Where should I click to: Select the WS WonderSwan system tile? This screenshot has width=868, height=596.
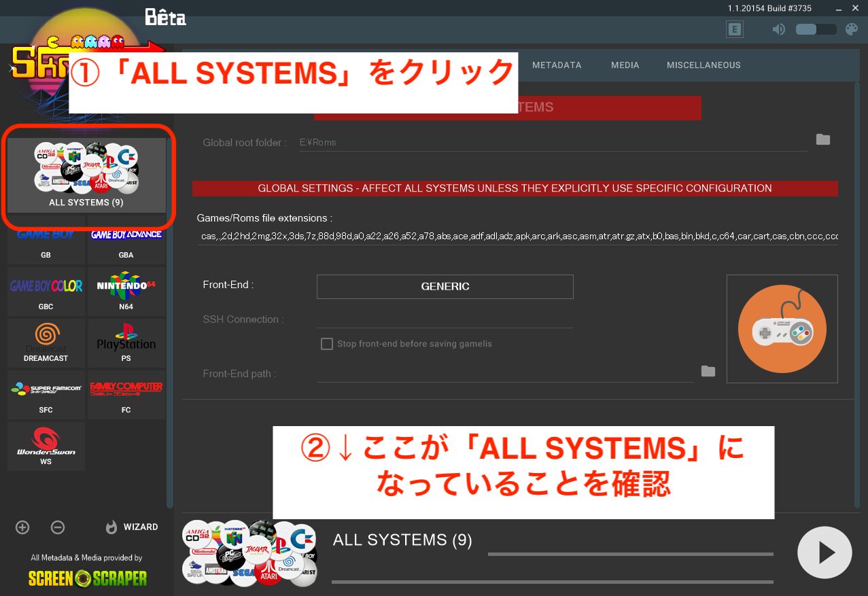click(x=46, y=446)
